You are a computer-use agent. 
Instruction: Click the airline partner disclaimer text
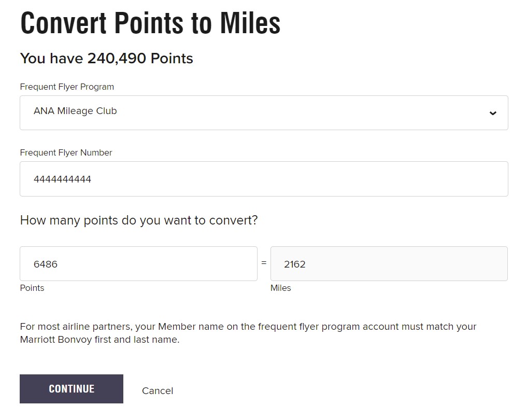point(248,333)
